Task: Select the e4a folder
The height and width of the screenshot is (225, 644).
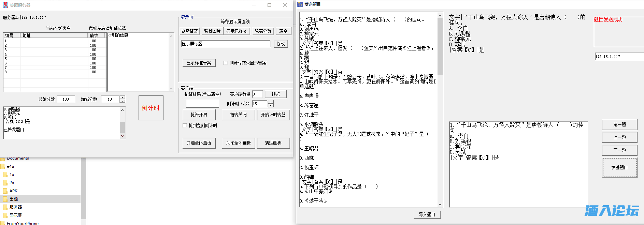Action: pos(10,166)
